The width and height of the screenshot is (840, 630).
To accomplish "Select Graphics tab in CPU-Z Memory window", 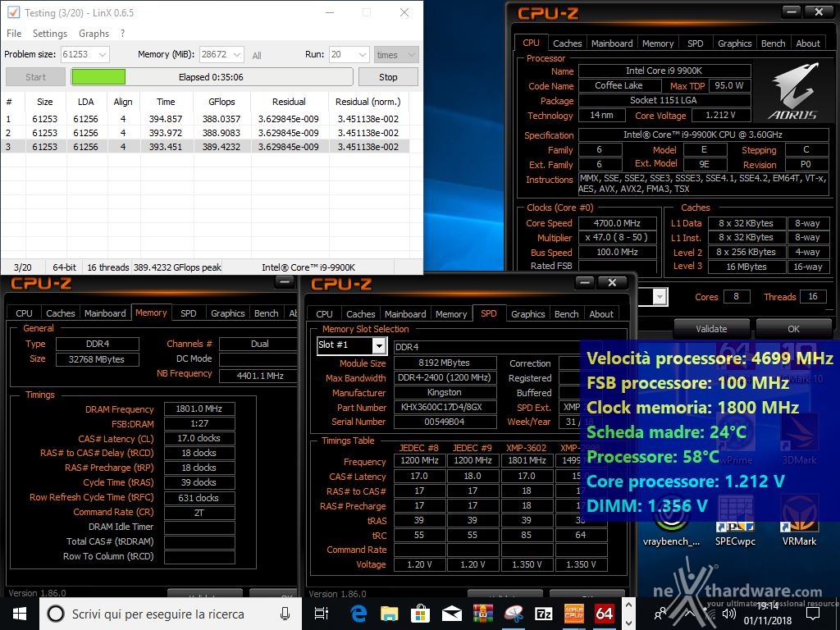I will [x=228, y=313].
